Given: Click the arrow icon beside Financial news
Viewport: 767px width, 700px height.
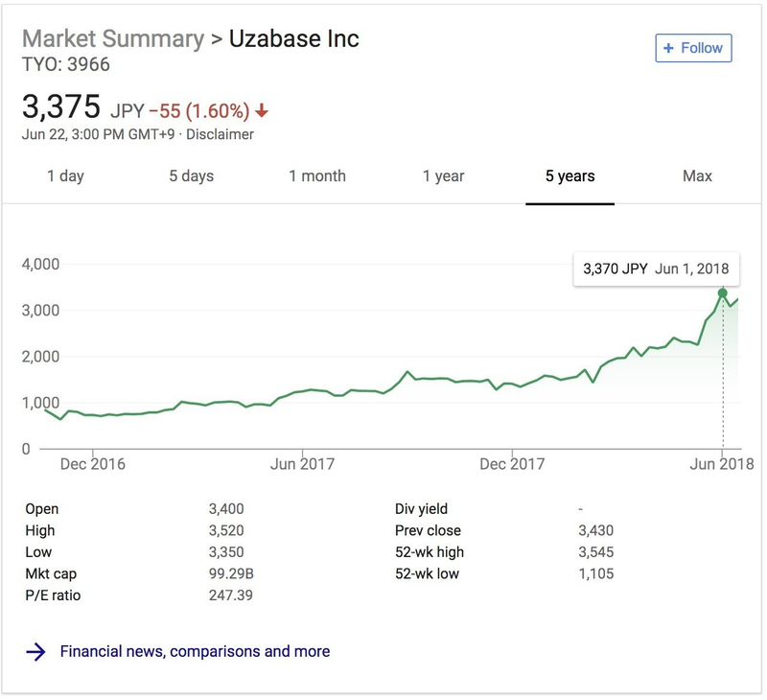Looking at the screenshot, I should pyautogui.click(x=35, y=652).
